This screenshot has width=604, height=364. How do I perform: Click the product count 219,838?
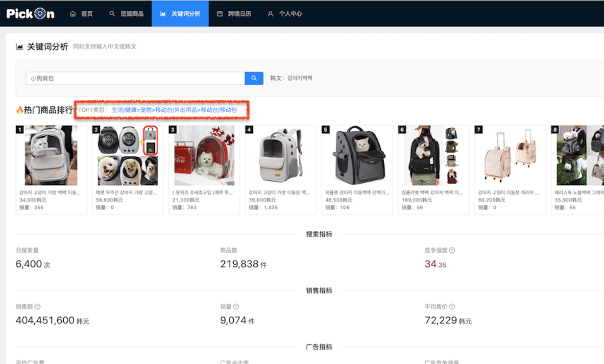click(240, 264)
